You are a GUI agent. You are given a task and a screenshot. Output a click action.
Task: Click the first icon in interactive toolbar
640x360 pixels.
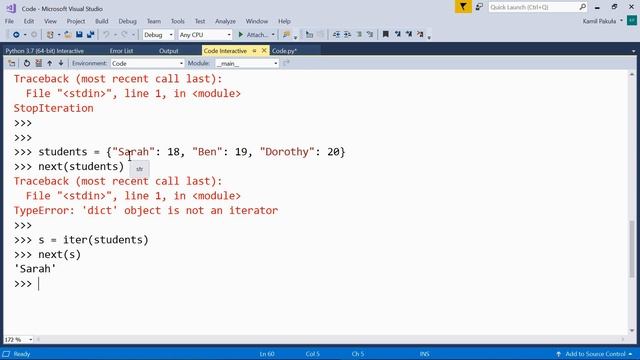[11, 63]
